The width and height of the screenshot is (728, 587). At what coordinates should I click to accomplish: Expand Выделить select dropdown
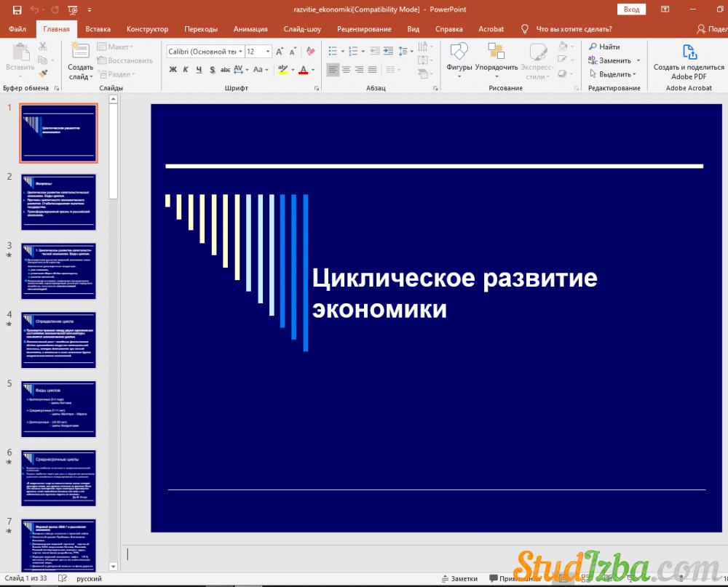point(613,74)
